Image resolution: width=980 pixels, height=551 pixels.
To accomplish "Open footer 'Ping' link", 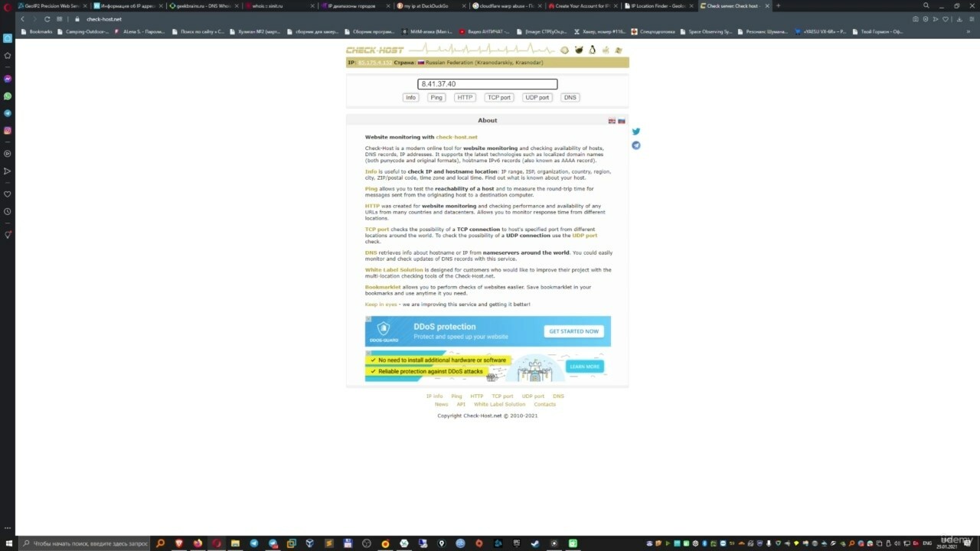I will coord(456,396).
